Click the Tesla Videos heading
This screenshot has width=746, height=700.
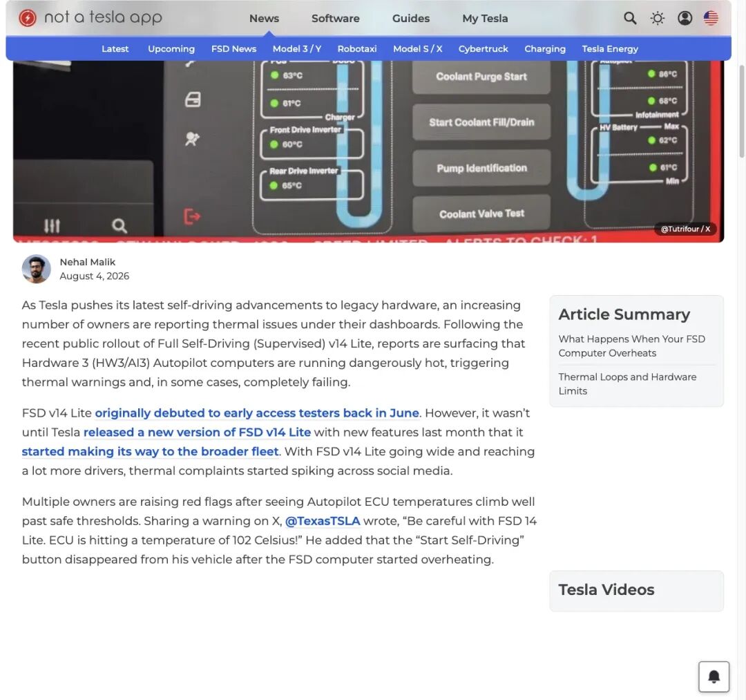coord(606,589)
